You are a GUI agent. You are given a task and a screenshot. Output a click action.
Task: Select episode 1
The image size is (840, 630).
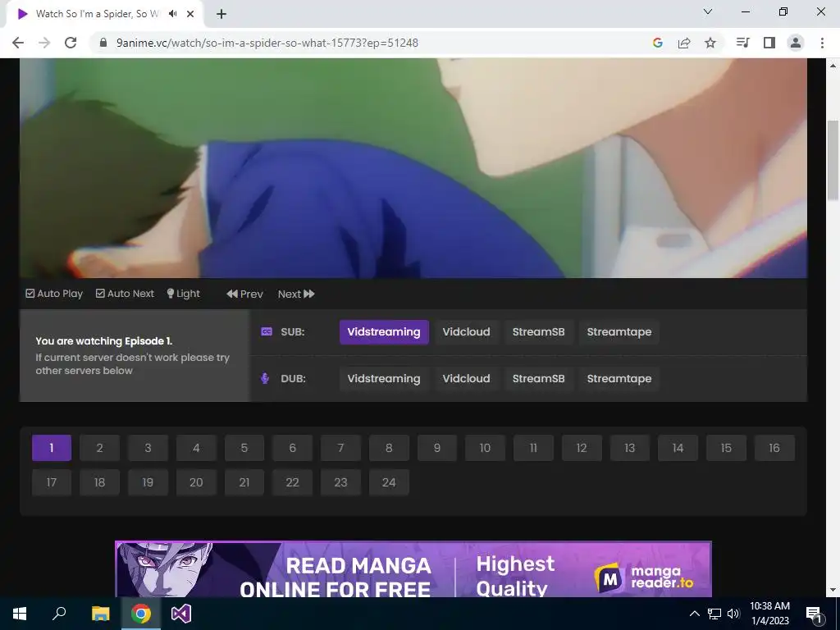pyautogui.click(x=52, y=448)
